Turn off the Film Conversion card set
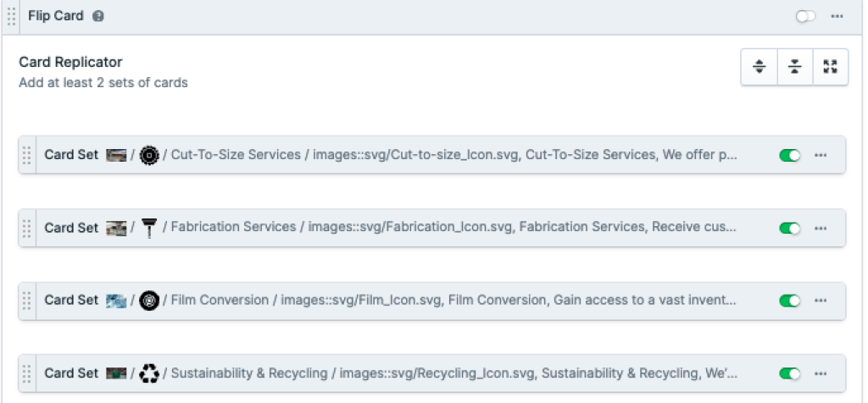Viewport: 868px width, 403px height. [789, 301]
